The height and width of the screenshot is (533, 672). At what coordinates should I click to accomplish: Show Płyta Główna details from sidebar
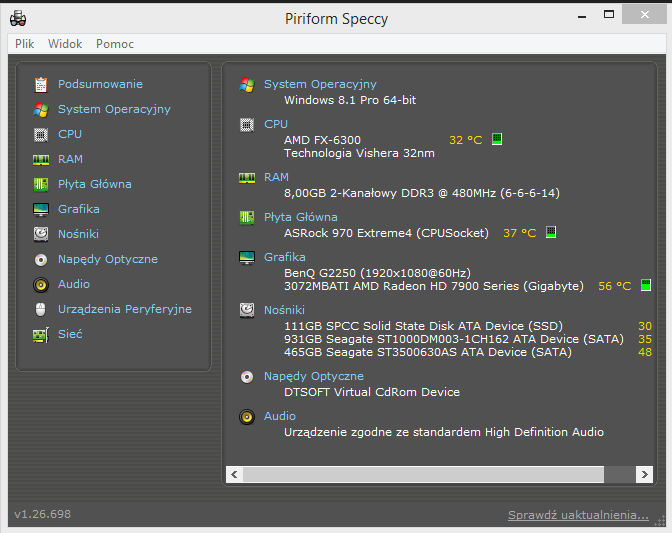click(95, 184)
